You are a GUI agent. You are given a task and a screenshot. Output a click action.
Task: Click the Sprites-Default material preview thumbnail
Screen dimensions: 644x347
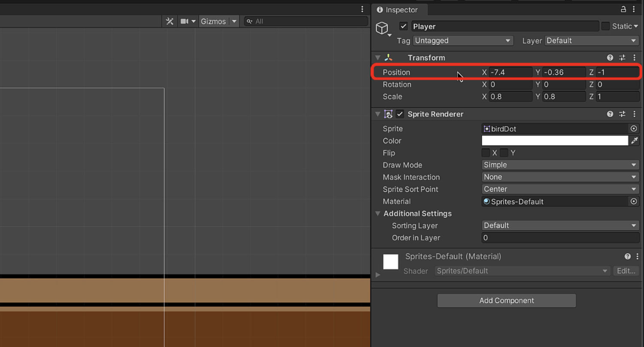pos(391,262)
